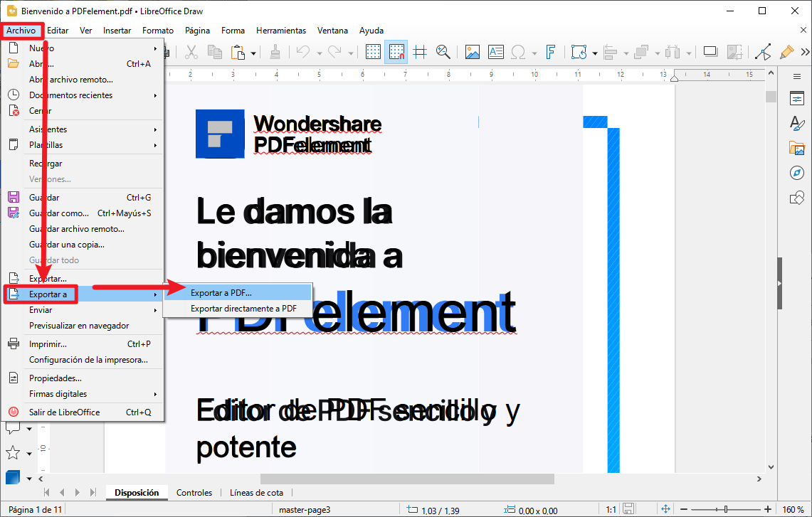This screenshot has width=812, height=517.
Task: Open the Herramientas menu
Action: pyautogui.click(x=280, y=31)
